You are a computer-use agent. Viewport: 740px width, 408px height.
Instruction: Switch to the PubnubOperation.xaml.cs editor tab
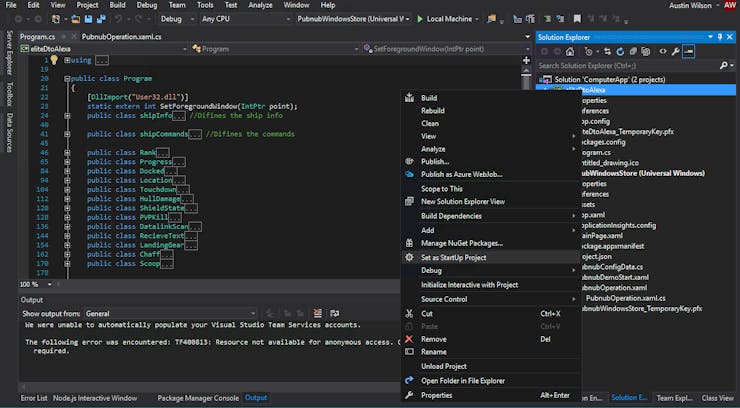(121, 37)
